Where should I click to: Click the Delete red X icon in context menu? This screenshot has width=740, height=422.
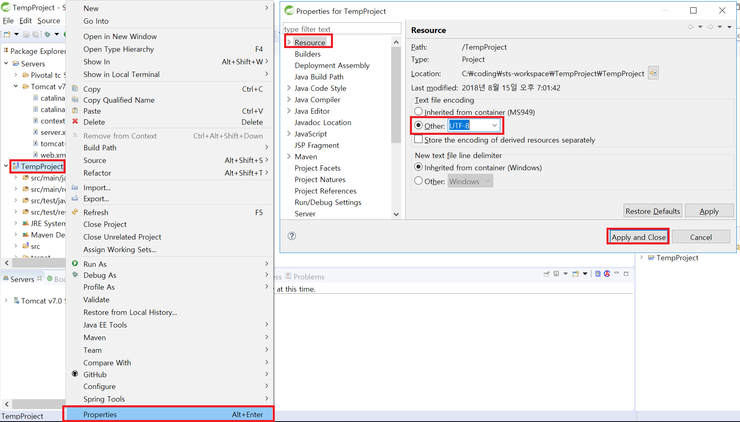(75, 122)
